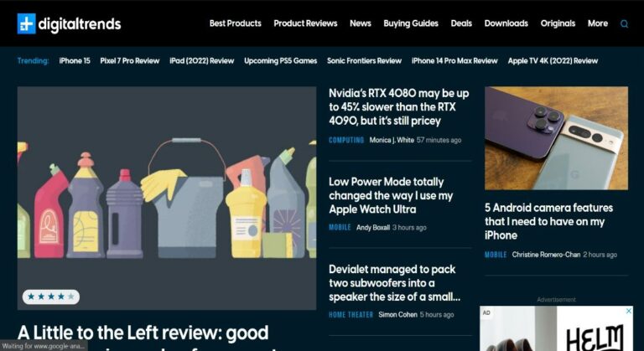Click the 'Advertisement' label above the ad
This screenshot has width=644, height=351.
(556, 300)
